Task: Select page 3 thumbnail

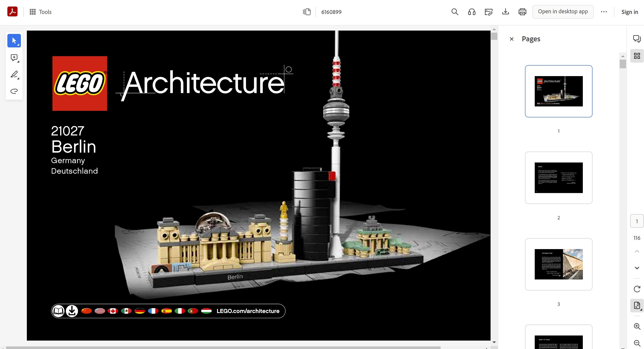Action: click(559, 264)
